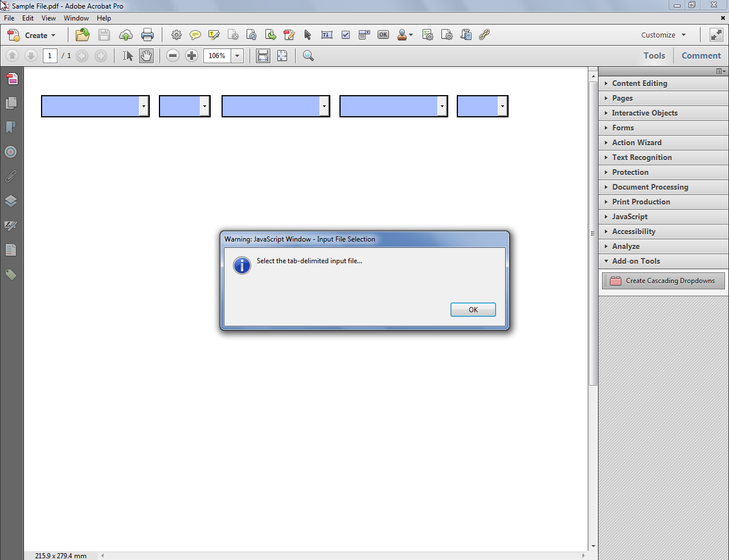
Task: Click the Create Cascading Dropdowns button
Action: point(663,280)
